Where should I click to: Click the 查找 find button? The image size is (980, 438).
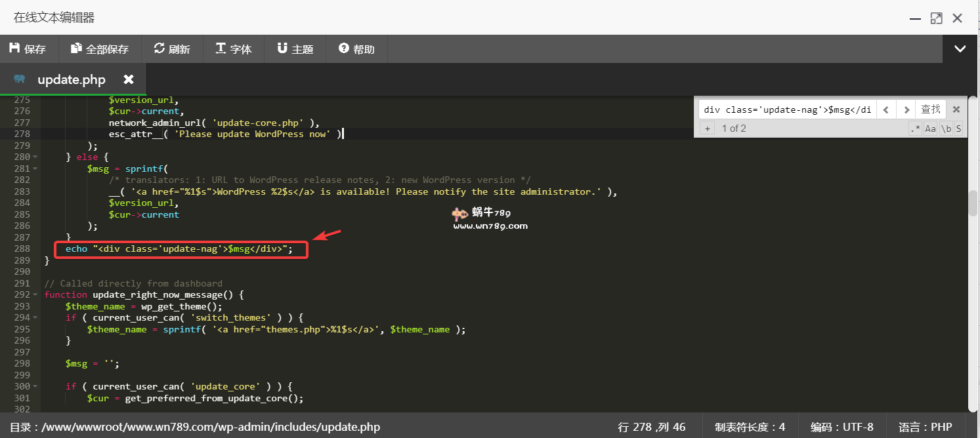(x=931, y=109)
